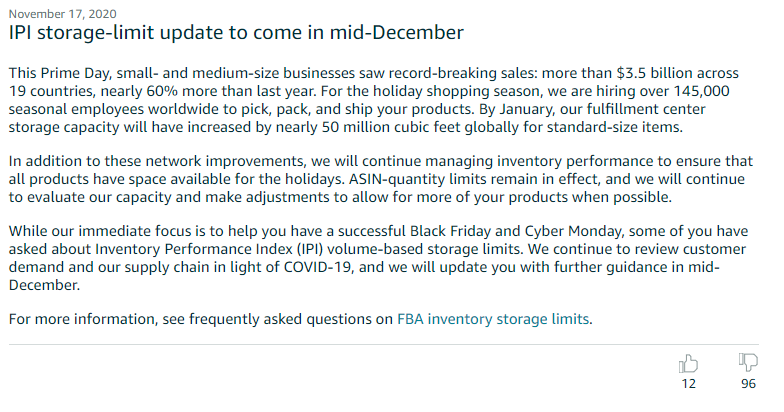784x412 pixels.
Task: Click the paragraph starting with This Prime Day
Action: pyautogui.click(x=374, y=100)
